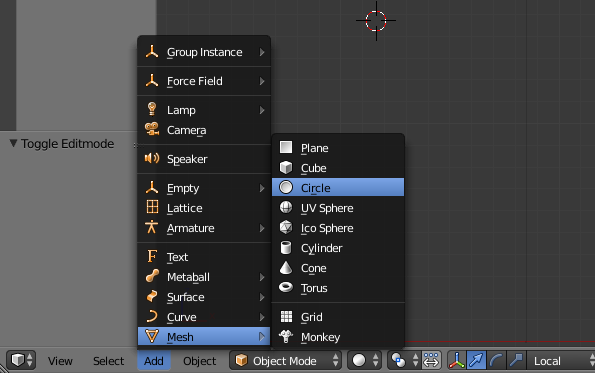Click the Metaball icon

[152, 276]
